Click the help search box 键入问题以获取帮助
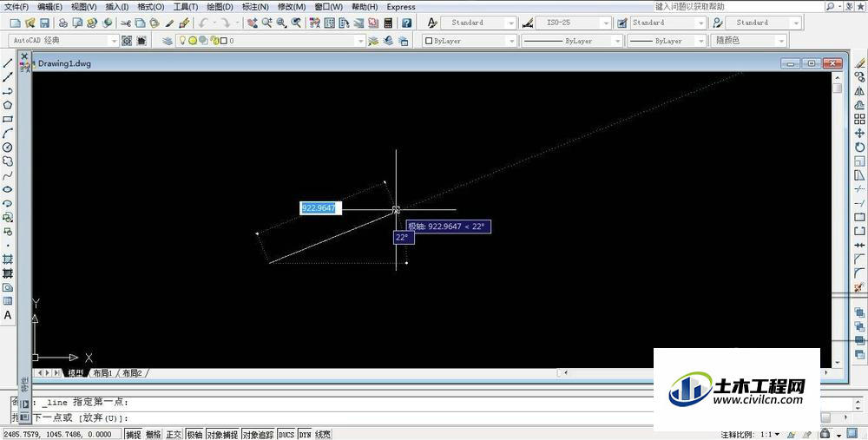Screen dimensions: 868x440 pos(739,7)
